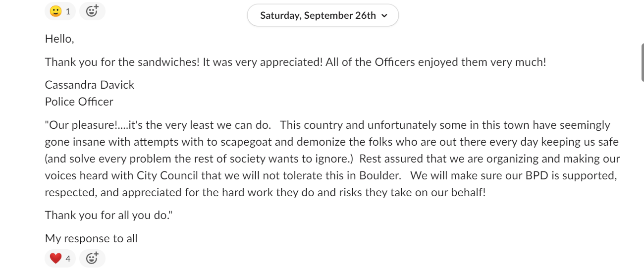Screen dimensions: 644x273
Task: Click the message scrollbar thumb
Action: (x=642, y=62)
